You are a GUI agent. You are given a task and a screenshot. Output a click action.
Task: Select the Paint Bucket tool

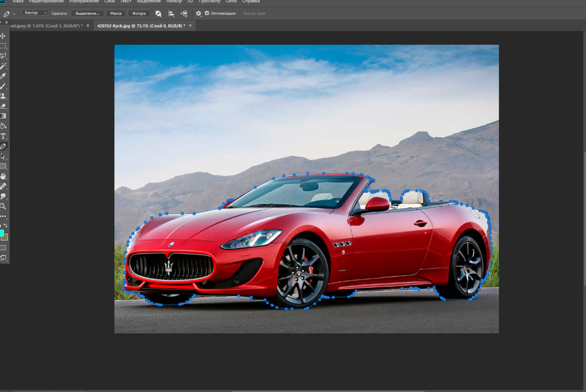(x=3, y=126)
